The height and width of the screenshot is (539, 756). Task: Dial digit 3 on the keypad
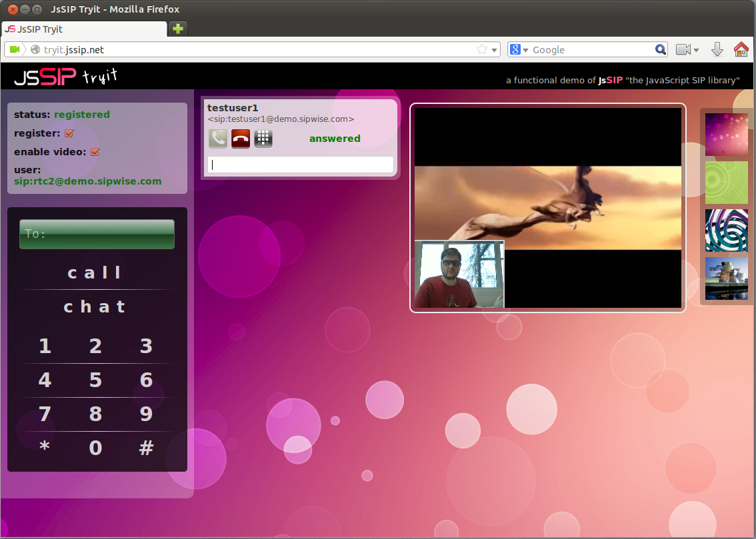coord(146,346)
